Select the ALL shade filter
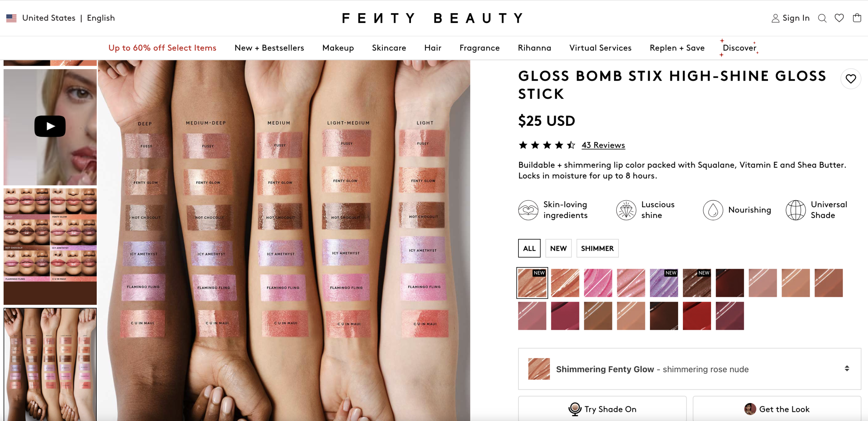This screenshot has width=868, height=421. 529,248
